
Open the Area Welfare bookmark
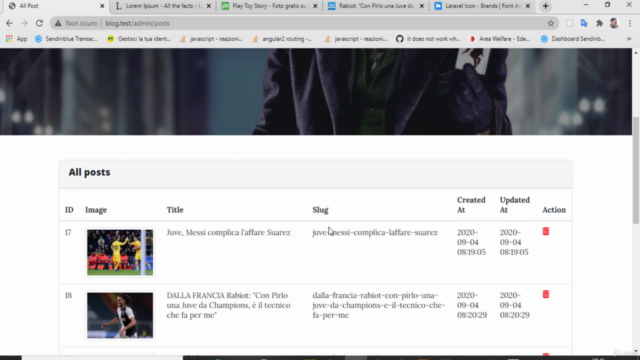click(x=500, y=39)
